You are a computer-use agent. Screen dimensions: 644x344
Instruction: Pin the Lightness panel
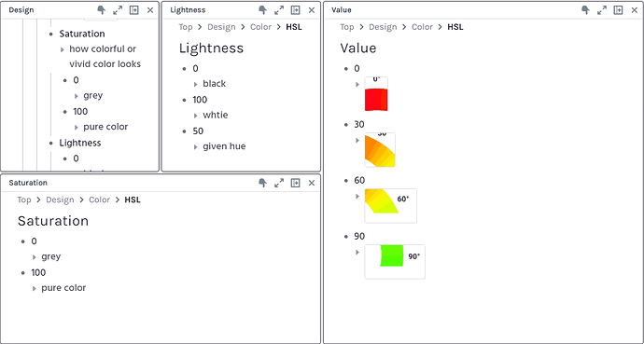pyautogui.click(x=262, y=10)
